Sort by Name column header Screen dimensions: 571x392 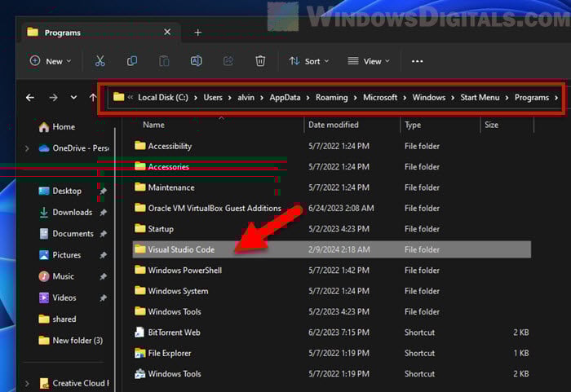153,125
